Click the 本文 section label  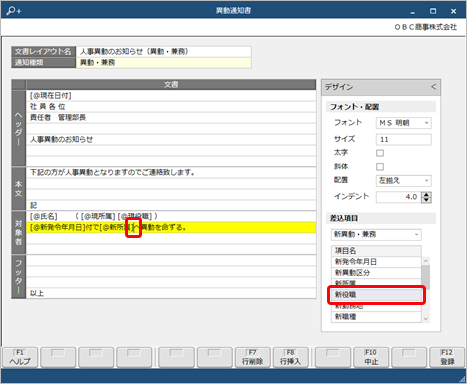(x=19, y=189)
